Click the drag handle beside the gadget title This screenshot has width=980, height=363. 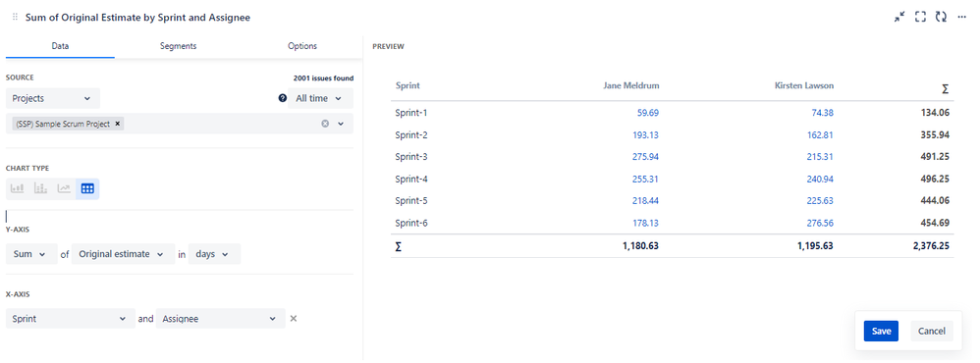coord(15,18)
